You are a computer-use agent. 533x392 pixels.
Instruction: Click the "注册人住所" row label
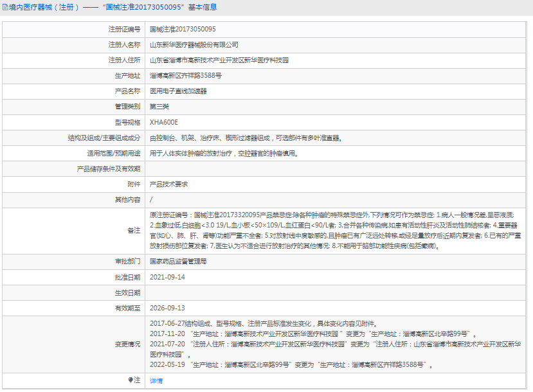coord(125,60)
